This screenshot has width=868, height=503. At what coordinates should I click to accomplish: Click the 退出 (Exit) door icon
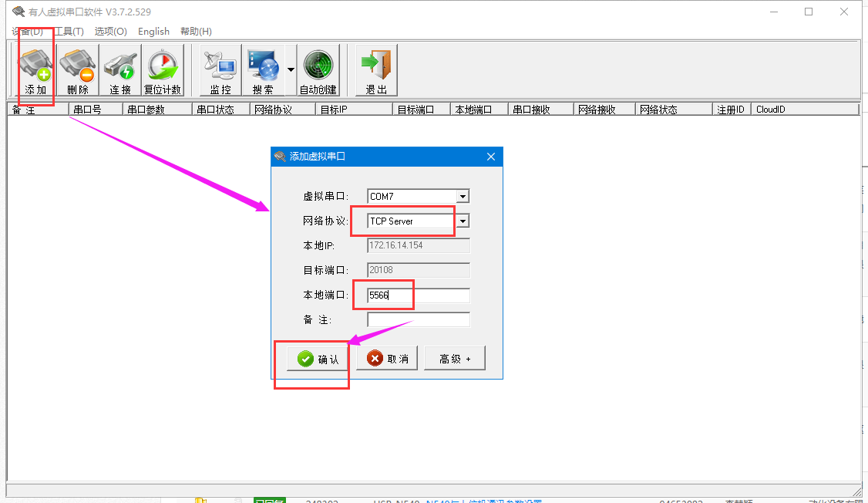coord(376,70)
